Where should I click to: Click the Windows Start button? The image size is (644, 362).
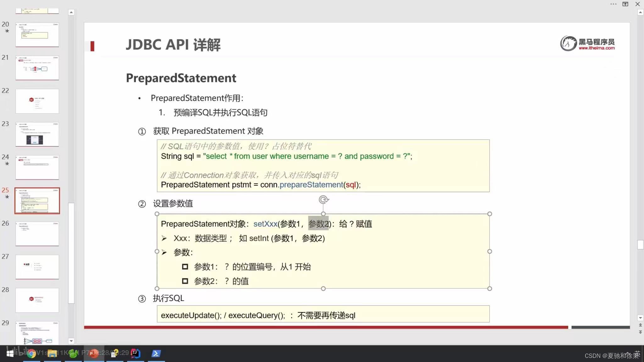[x=10, y=353]
